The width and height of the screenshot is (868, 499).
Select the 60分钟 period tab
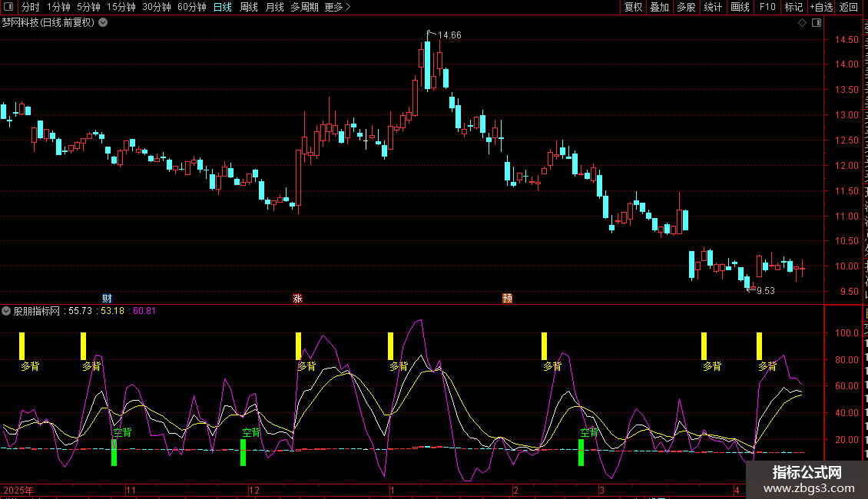tap(191, 7)
